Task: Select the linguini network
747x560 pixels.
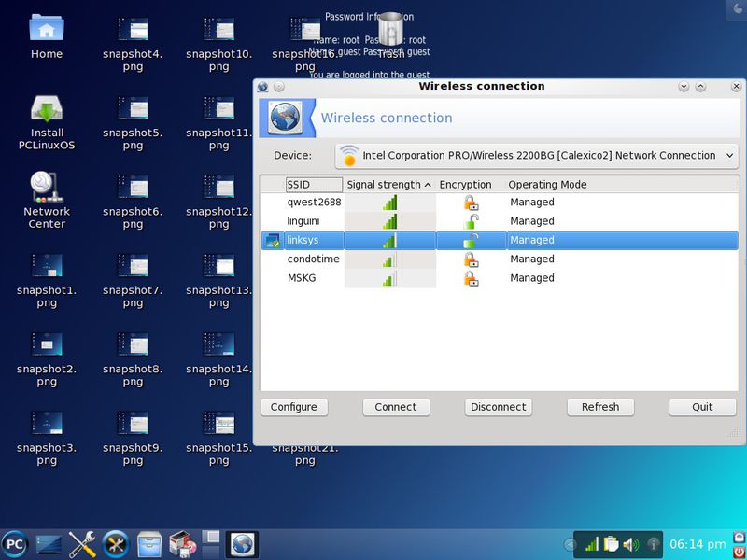Action: [x=500, y=221]
